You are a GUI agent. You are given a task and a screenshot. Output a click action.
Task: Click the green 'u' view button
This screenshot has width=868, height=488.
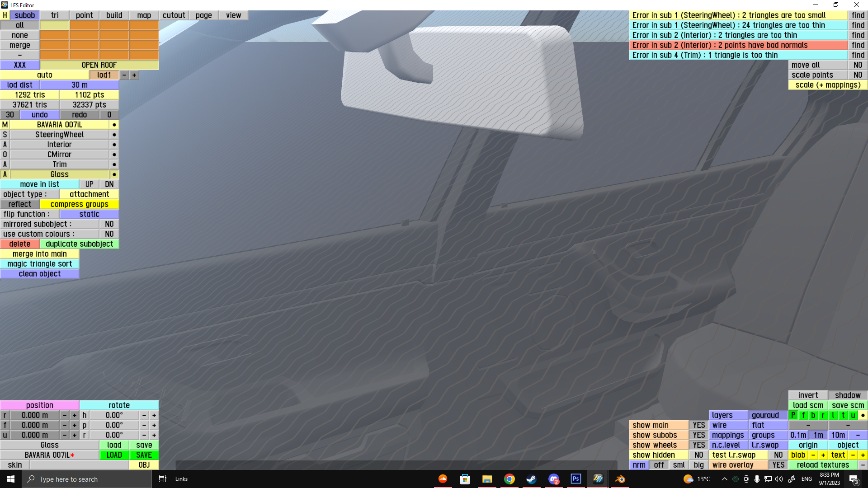point(853,415)
